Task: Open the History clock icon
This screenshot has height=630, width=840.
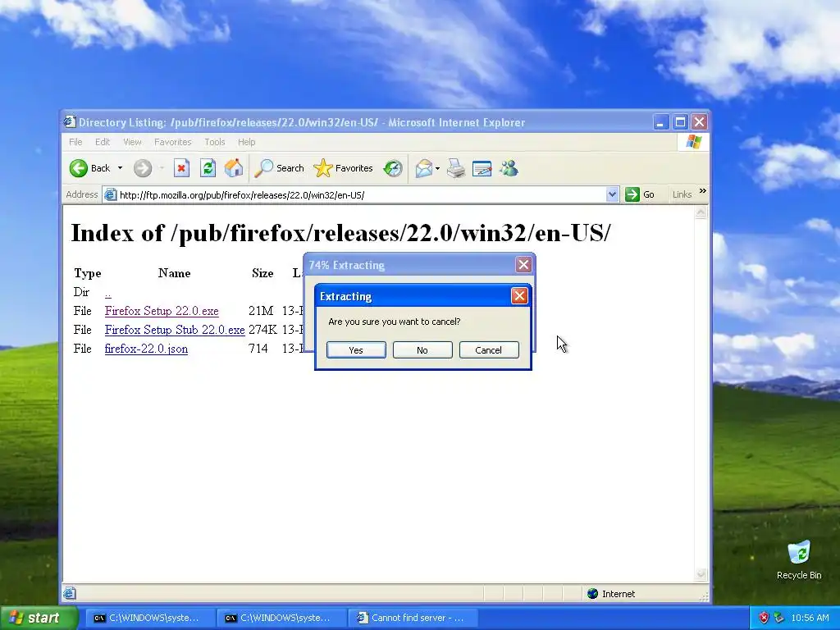Action: pyautogui.click(x=393, y=168)
